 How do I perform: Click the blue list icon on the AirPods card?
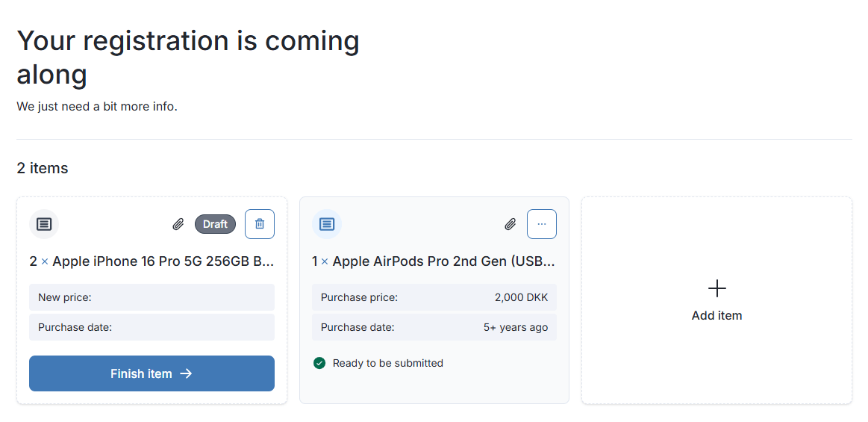pos(326,224)
